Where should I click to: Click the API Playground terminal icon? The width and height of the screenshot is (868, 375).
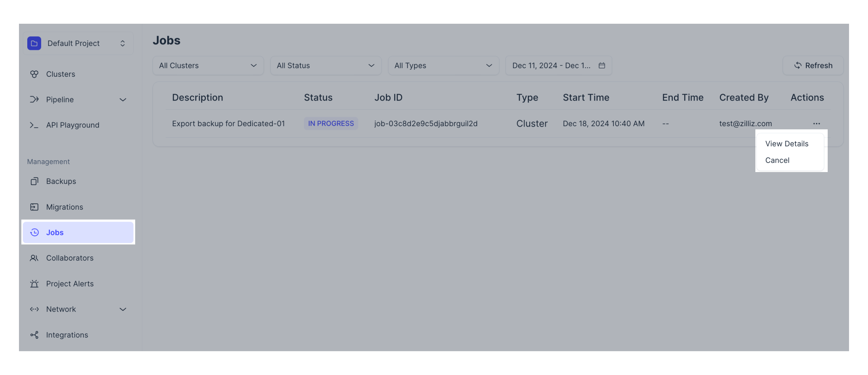click(x=34, y=125)
